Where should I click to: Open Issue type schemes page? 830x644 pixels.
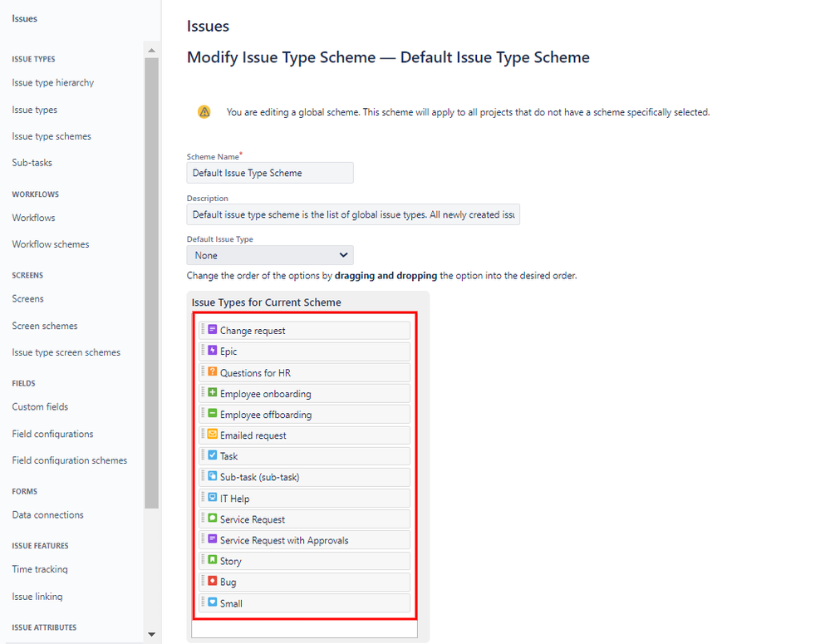click(52, 136)
